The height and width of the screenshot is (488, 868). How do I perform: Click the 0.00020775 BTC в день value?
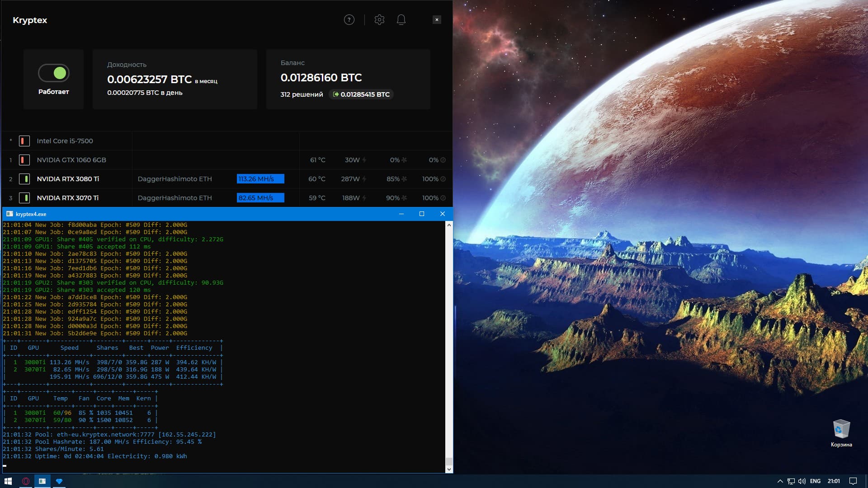tap(145, 93)
